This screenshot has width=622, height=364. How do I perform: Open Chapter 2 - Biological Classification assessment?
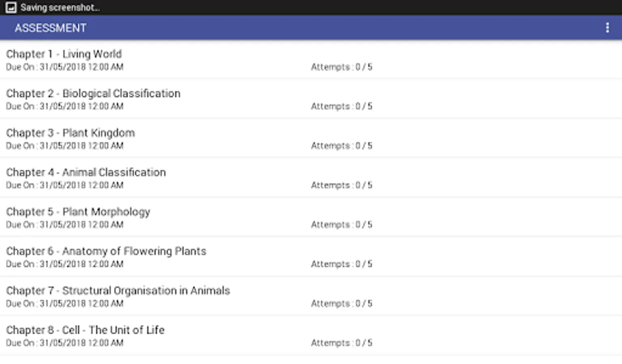[x=93, y=93]
